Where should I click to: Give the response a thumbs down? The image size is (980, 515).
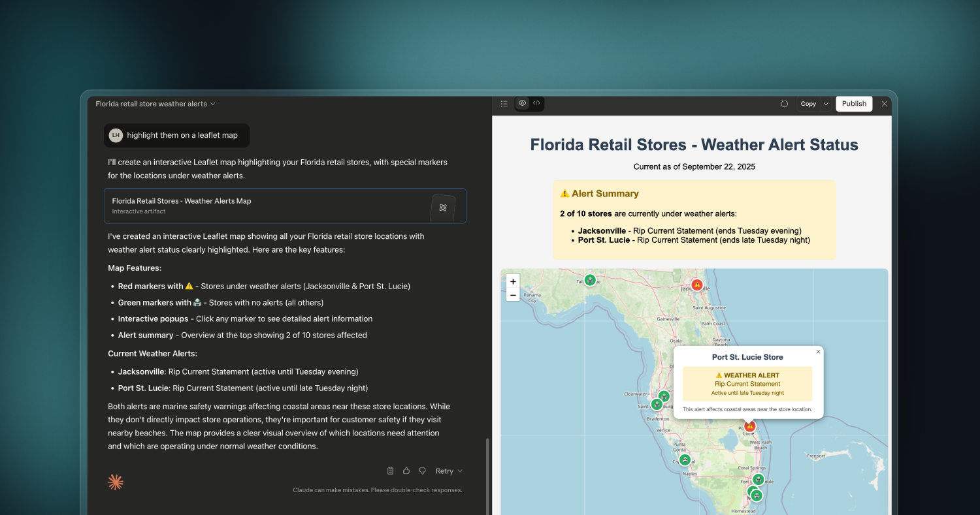tap(423, 471)
